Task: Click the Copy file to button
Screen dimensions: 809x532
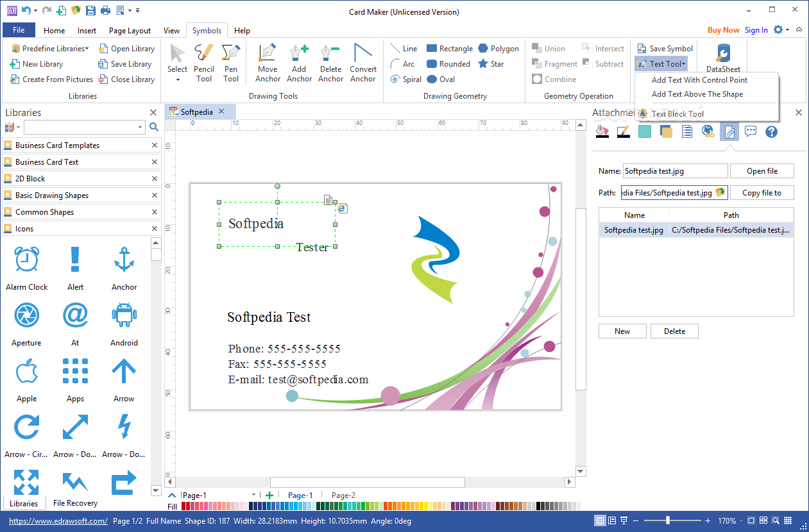Action: coord(762,193)
